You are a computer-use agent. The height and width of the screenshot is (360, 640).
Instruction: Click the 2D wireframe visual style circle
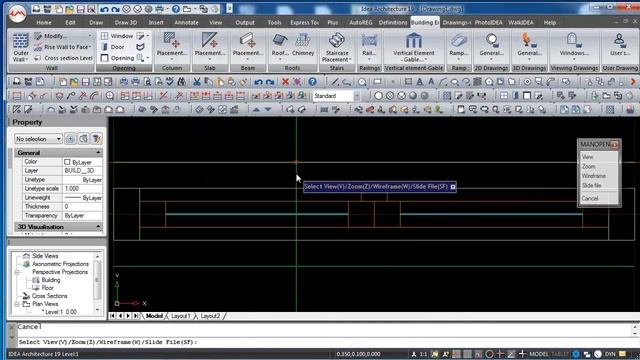click(x=378, y=96)
